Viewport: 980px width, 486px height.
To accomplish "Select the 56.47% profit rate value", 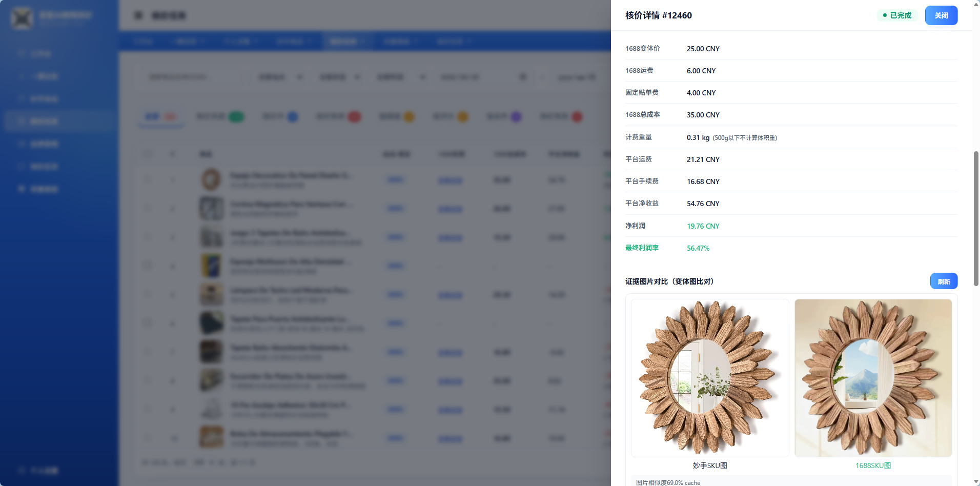I will 698,248.
